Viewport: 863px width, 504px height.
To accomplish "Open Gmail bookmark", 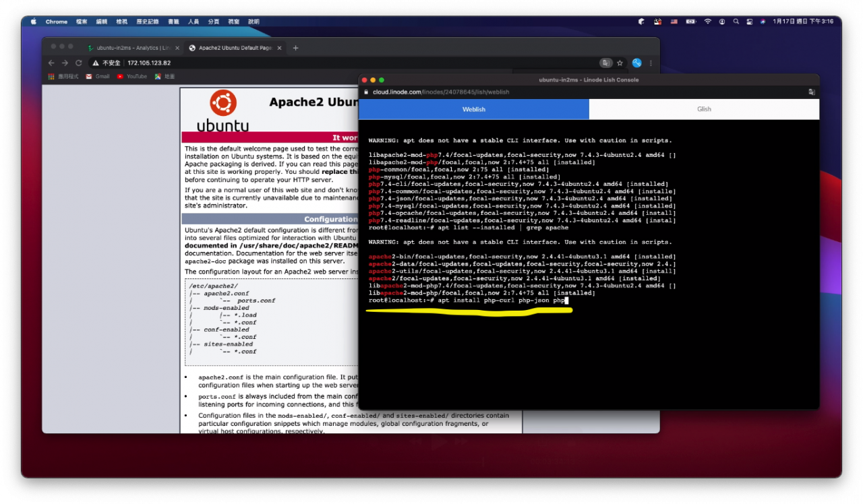I will [x=97, y=76].
